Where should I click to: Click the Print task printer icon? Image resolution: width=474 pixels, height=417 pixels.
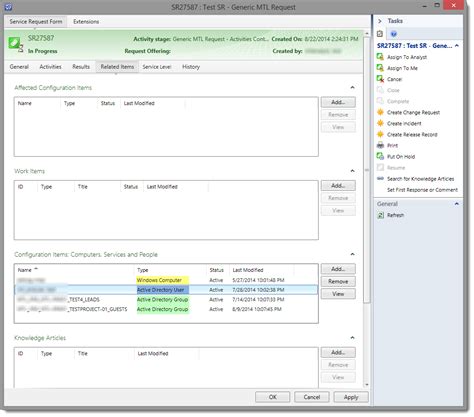tap(380, 145)
